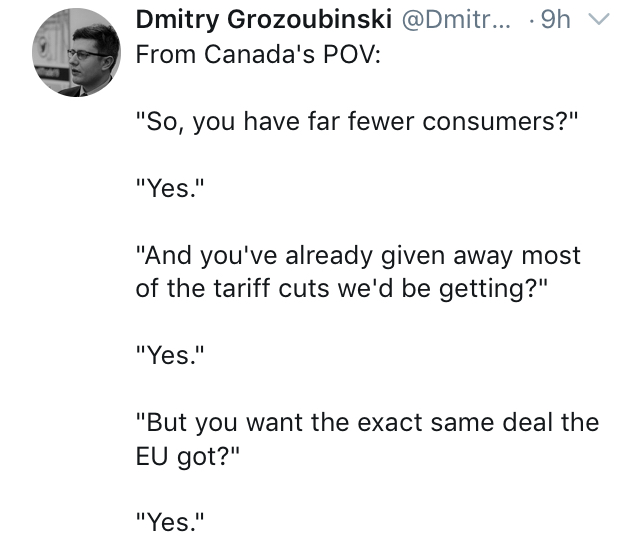Expand the tweet options chevron
The height and width of the screenshot is (557, 640).
point(598,19)
